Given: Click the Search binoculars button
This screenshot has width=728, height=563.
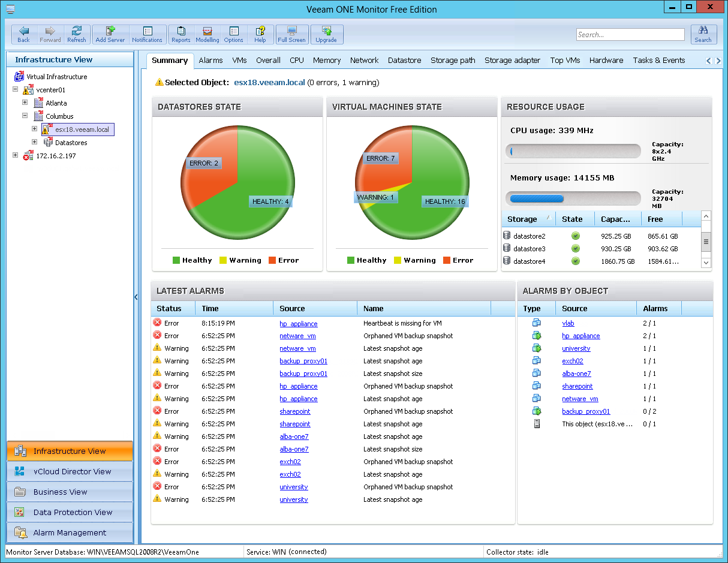Looking at the screenshot, I should 703,34.
